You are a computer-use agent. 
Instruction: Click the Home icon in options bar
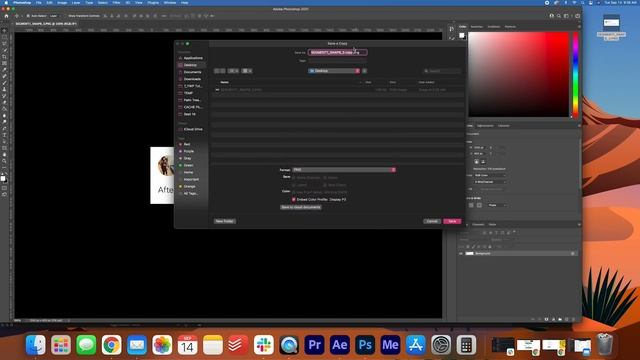pos(6,16)
